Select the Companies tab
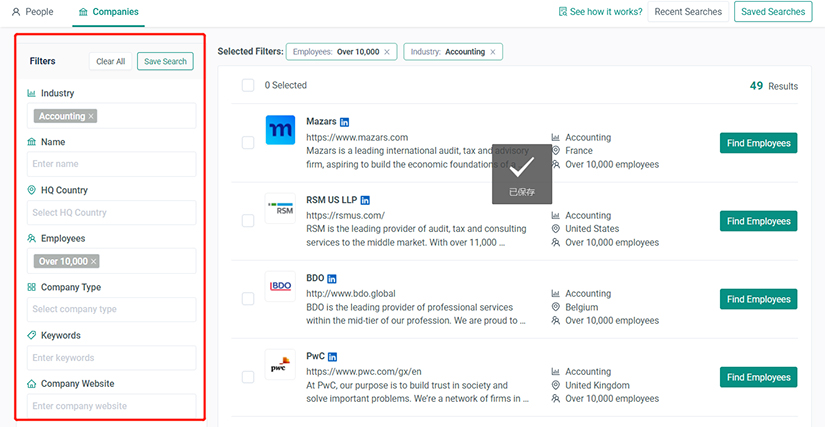 pos(108,12)
